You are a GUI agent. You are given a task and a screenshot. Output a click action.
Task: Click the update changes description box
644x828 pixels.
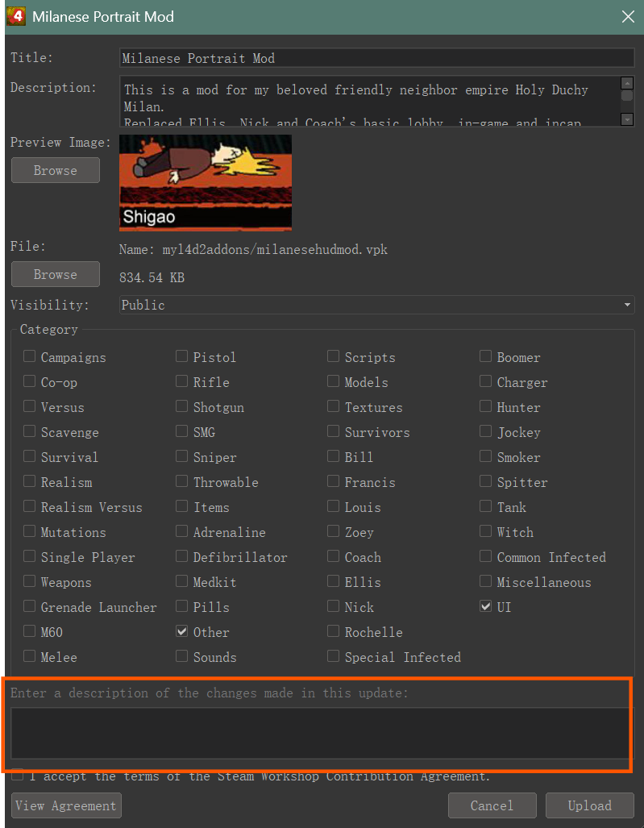(x=321, y=733)
